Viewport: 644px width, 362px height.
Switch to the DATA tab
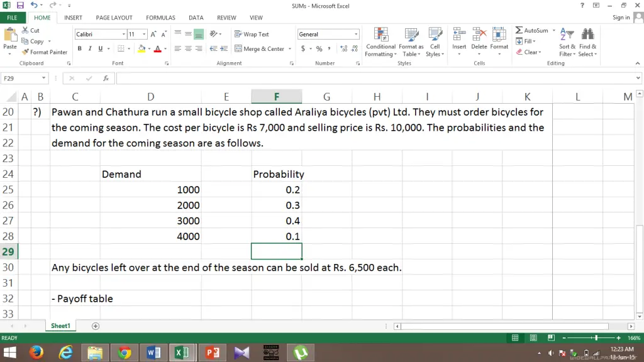196,18
